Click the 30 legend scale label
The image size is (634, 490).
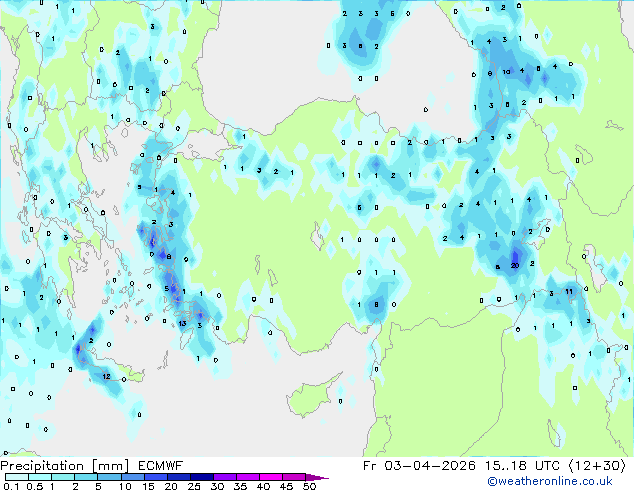(x=217, y=486)
